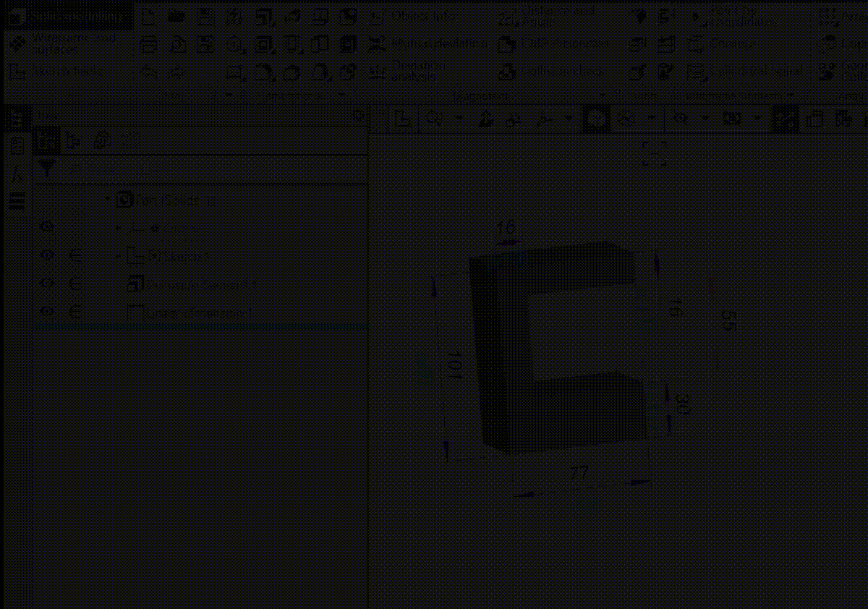
Task: Select the 77 dimension in viewport
Action: click(578, 474)
